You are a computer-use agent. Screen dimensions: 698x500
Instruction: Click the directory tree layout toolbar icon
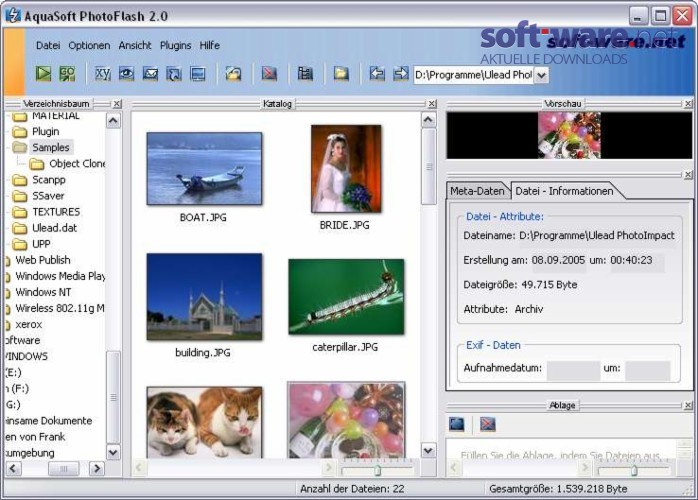coord(305,73)
